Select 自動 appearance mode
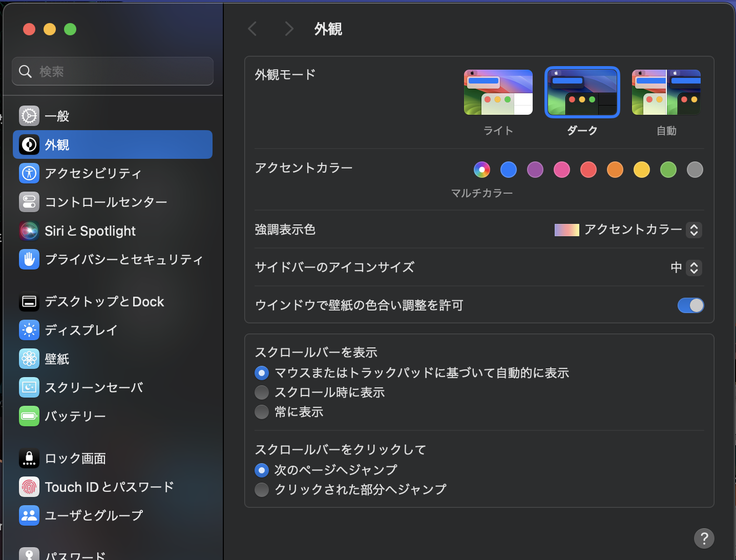This screenshot has height=560, width=736. click(x=666, y=92)
